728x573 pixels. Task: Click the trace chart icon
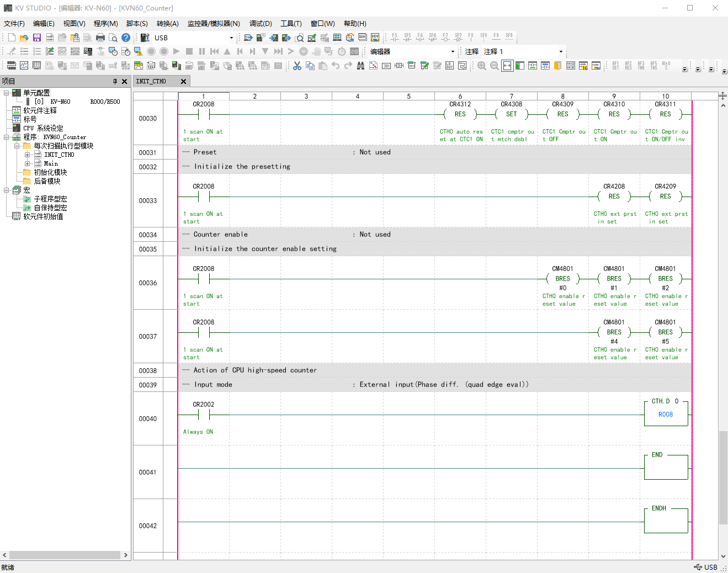24,66
